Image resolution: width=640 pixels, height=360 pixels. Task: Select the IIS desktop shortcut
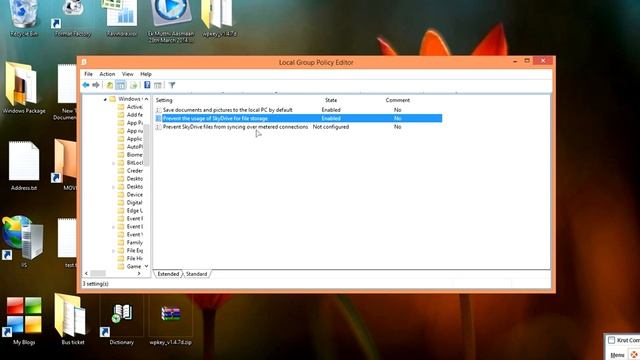24,241
